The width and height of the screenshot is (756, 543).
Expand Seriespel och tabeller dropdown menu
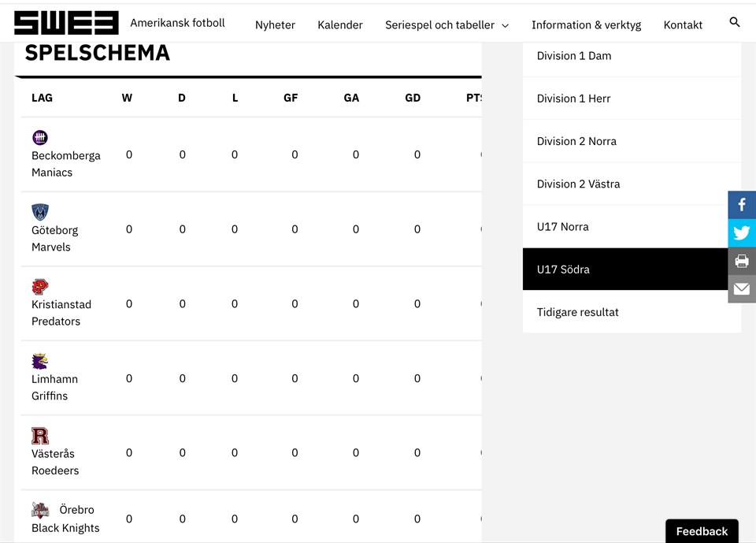(x=447, y=25)
